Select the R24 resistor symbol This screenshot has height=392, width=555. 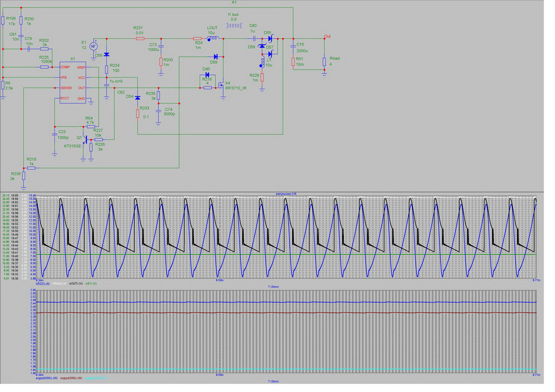coord(197,39)
